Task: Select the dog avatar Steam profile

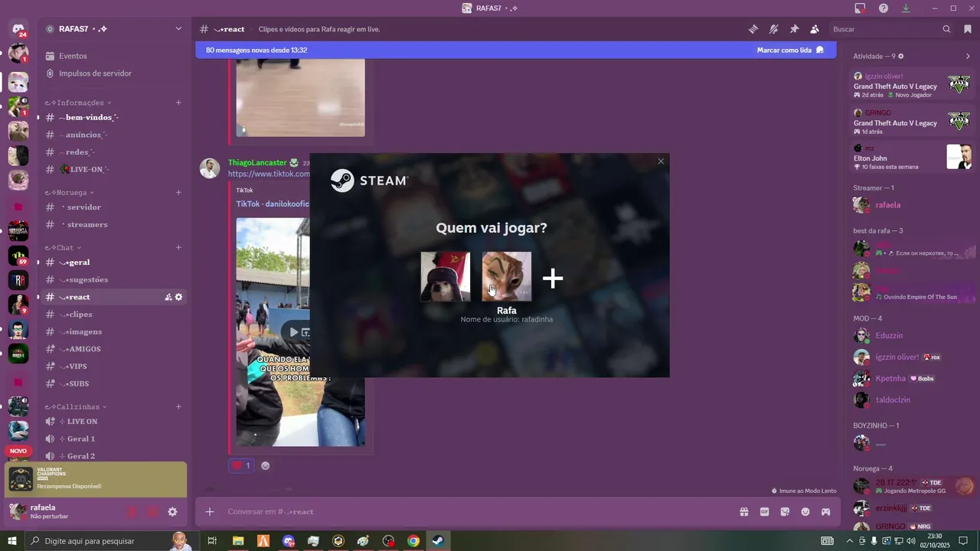Action: [x=446, y=277]
